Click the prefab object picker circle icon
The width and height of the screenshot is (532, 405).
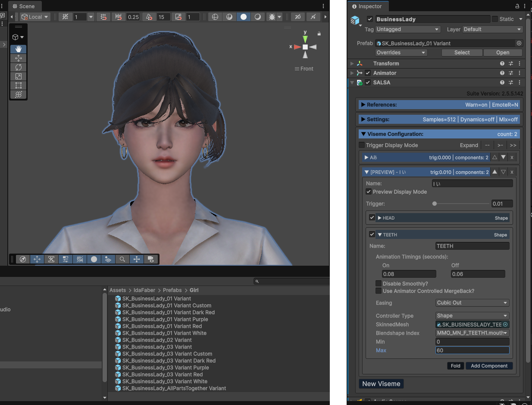click(519, 43)
